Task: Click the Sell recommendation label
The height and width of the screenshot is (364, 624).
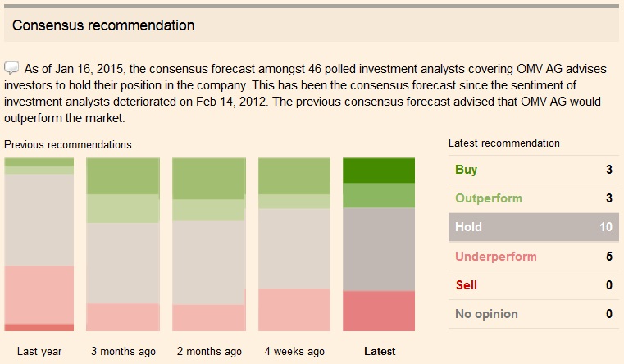Action: [x=467, y=285]
